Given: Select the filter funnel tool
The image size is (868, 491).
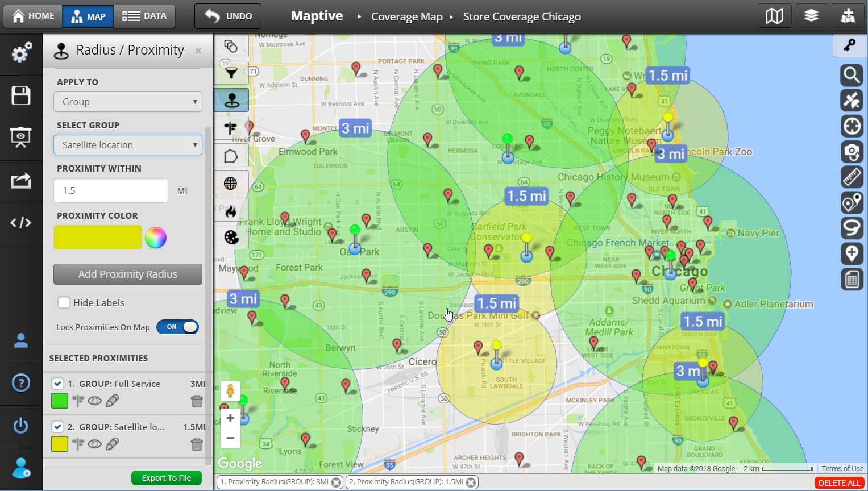Looking at the screenshot, I should pos(231,73).
